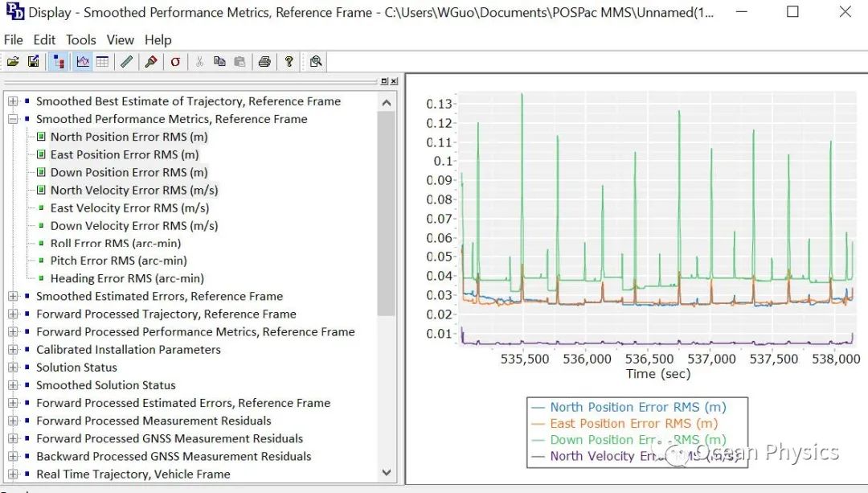Screen dimensions: 868x493
Task: Click the tree panel scroll down arrow
Action: click(x=387, y=474)
